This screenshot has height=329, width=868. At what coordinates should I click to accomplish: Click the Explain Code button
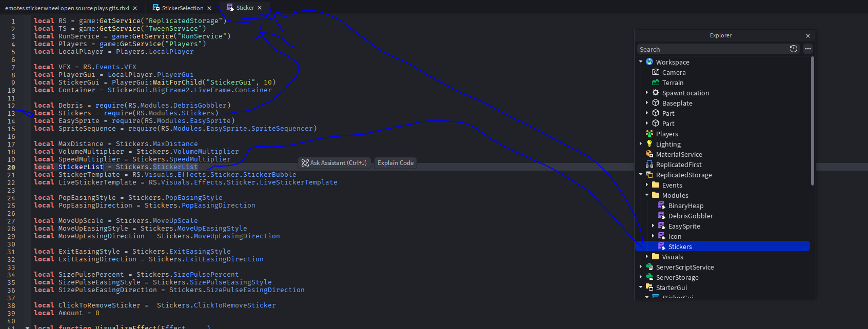click(x=396, y=163)
